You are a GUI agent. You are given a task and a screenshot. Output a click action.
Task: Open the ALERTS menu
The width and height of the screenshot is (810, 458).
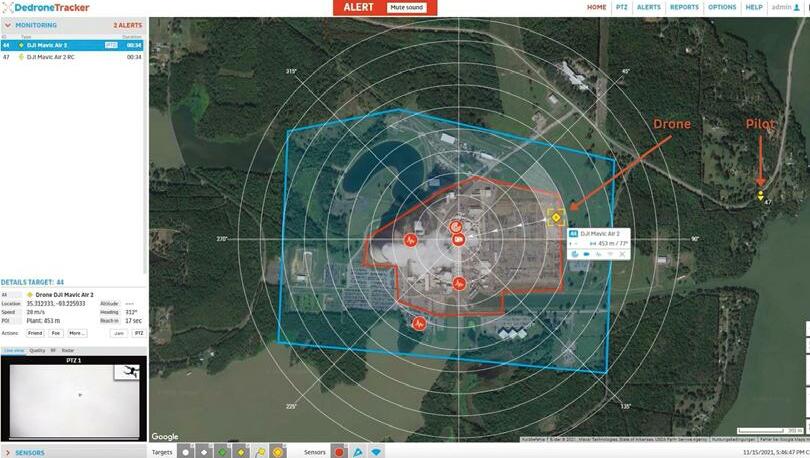point(649,7)
